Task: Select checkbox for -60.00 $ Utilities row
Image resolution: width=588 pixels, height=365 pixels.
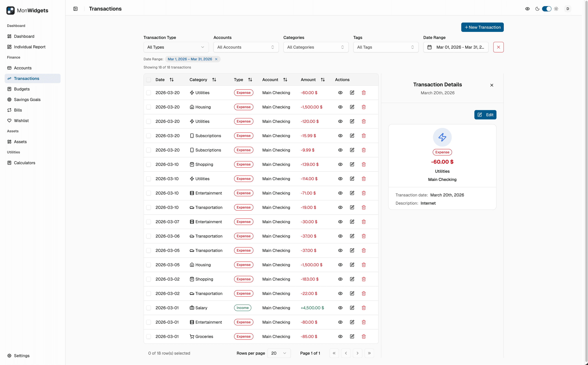Action: point(149,93)
